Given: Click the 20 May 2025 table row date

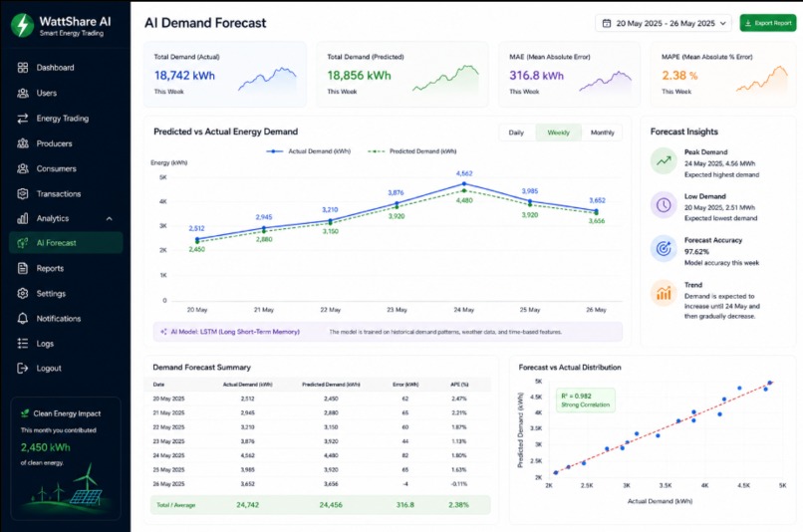Looking at the screenshot, I should point(168,399).
